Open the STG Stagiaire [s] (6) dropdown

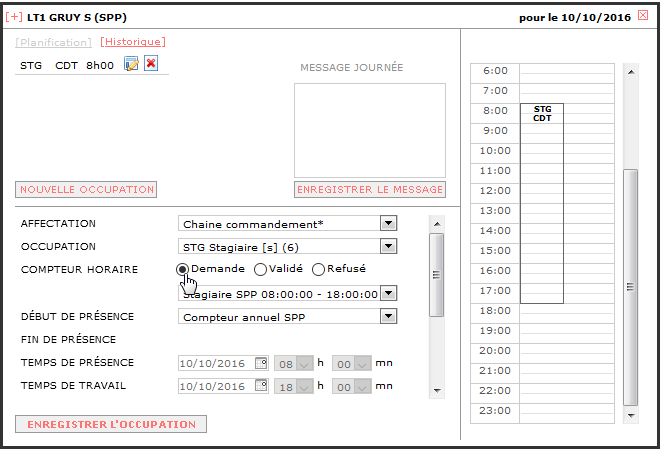[x=388, y=246]
